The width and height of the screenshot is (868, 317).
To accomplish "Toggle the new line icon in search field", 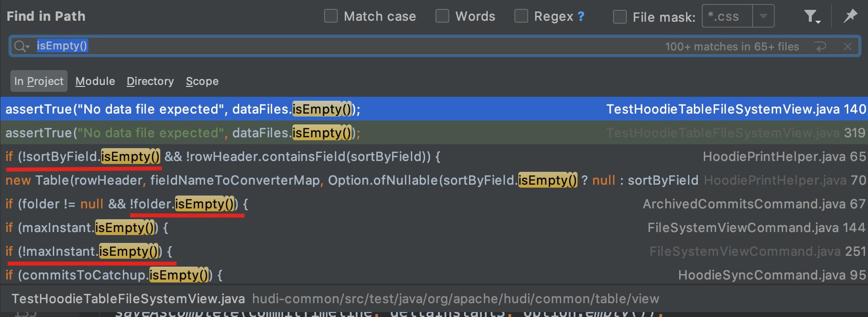I will 821,46.
